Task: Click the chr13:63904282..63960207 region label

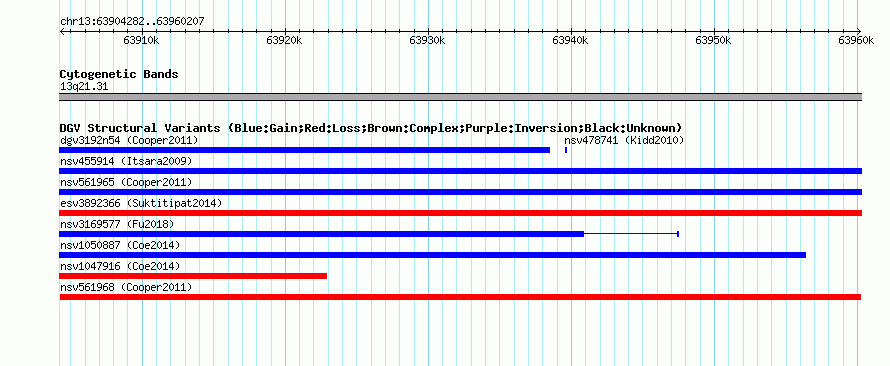Action: (132, 22)
